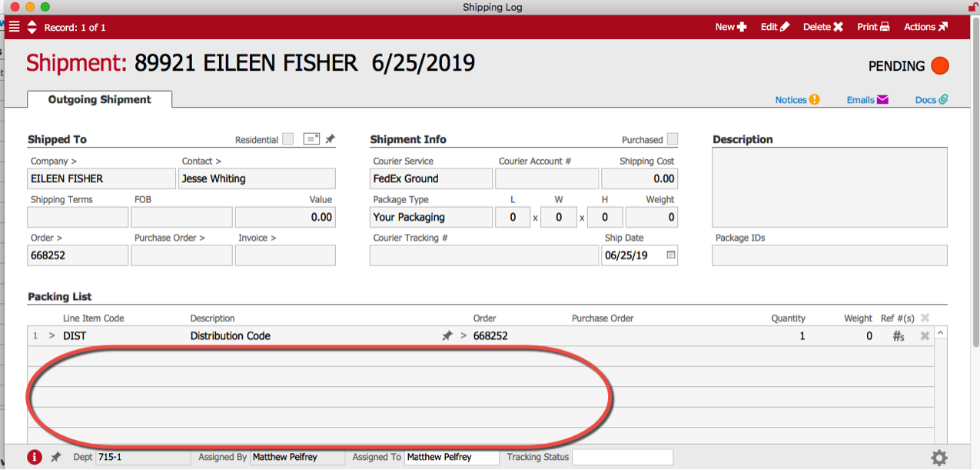Open the Order > label link

point(46,238)
